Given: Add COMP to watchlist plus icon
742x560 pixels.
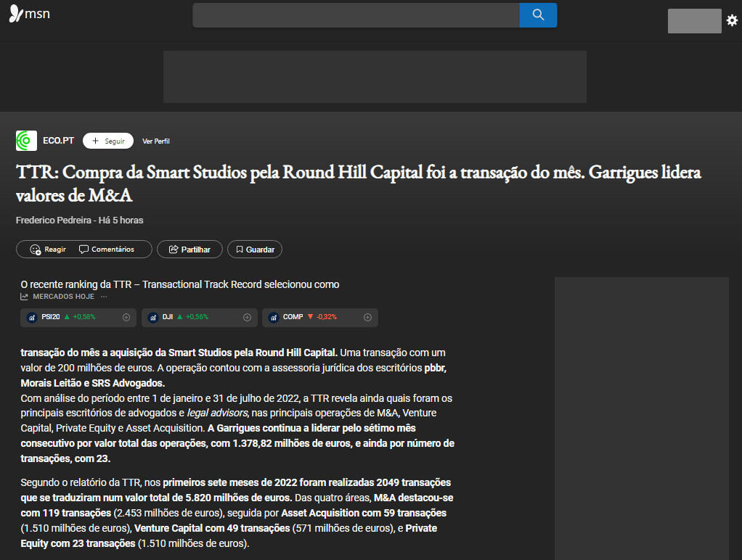Looking at the screenshot, I should 367,318.
